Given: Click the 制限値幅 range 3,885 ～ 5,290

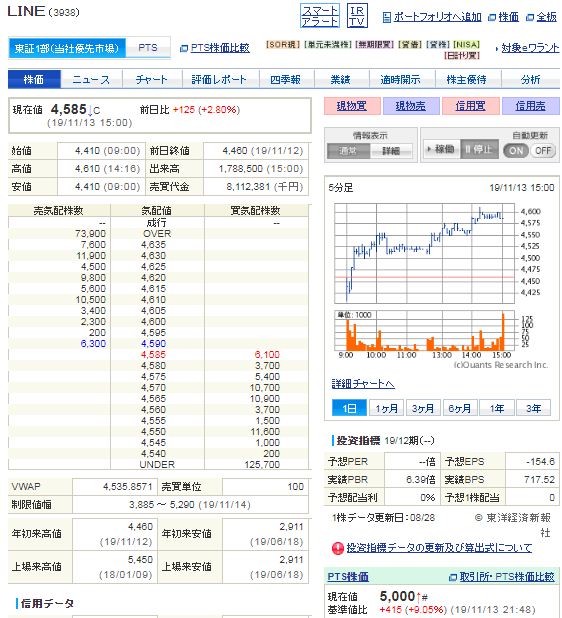Looking at the screenshot, I should 190,504.
